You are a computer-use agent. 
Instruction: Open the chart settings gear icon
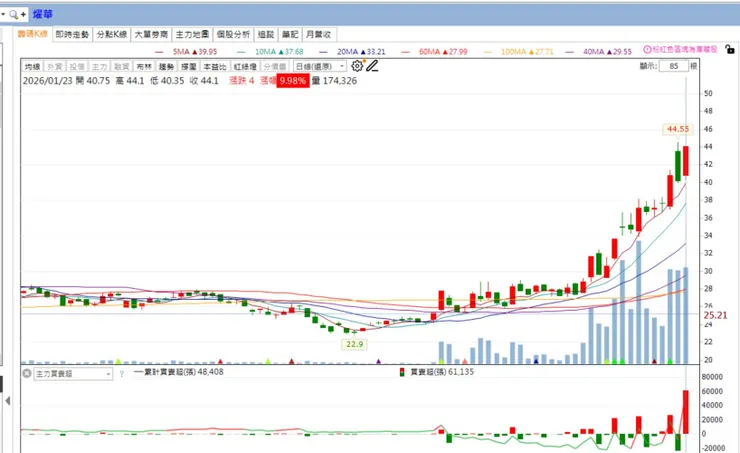pyautogui.click(x=357, y=66)
